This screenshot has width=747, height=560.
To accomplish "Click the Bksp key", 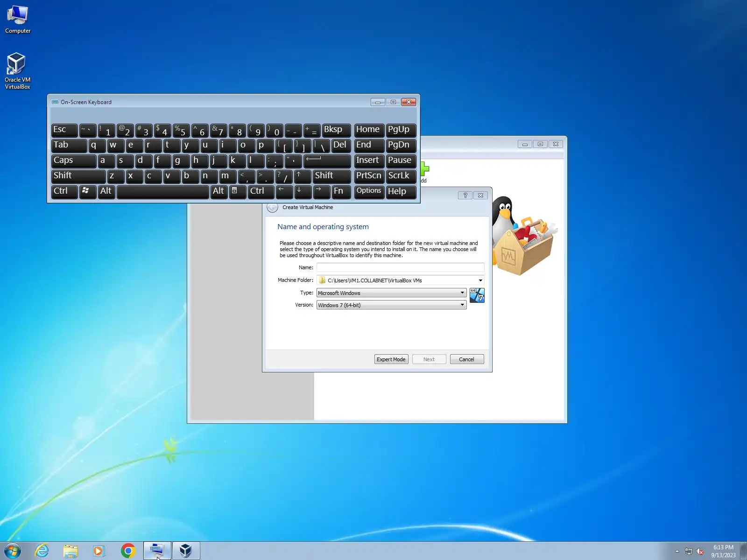I will (x=337, y=130).
